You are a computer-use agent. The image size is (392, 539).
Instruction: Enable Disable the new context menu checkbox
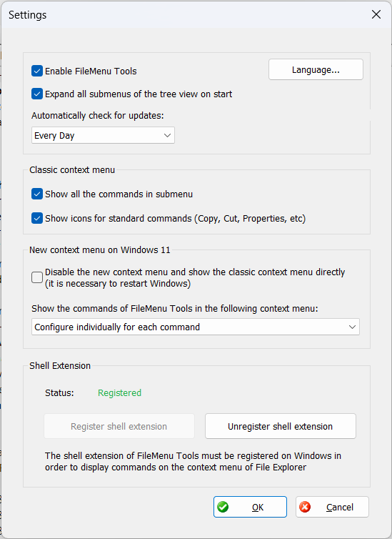tap(37, 277)
